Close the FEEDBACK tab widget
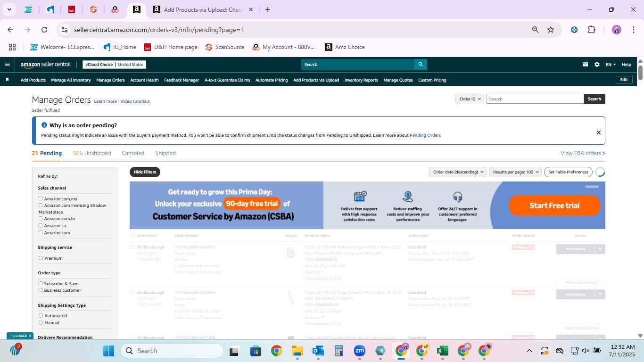644x362 pixels. (30, 336)
